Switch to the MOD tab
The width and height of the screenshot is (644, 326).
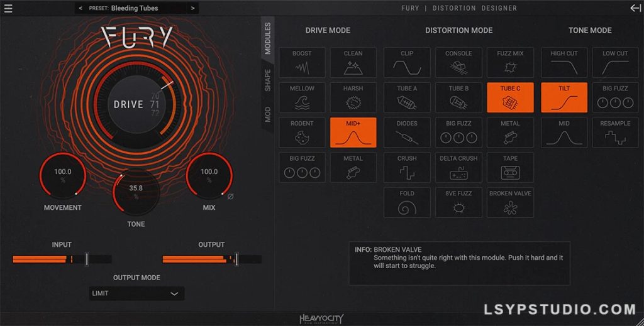[x=268, y=114]
